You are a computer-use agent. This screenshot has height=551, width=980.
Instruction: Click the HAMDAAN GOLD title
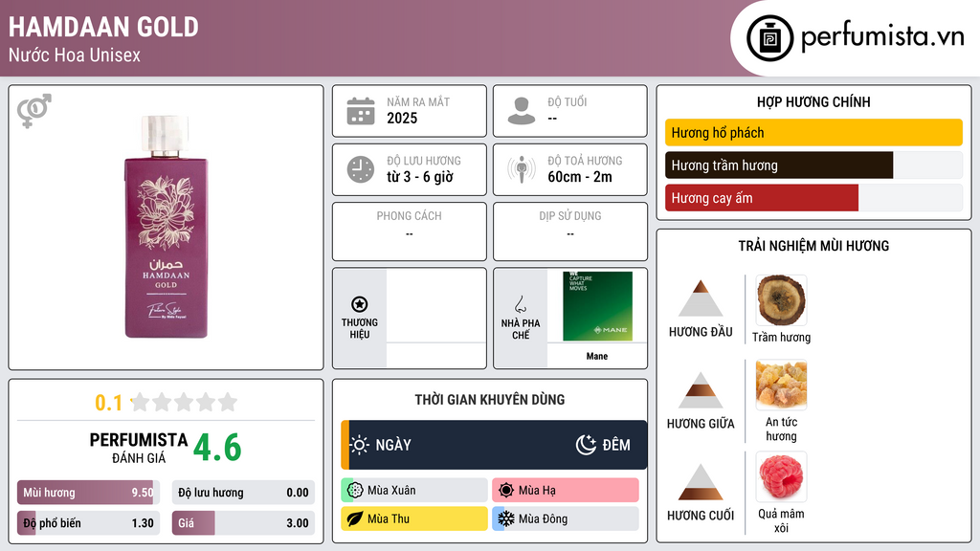[x=103, y=27]
